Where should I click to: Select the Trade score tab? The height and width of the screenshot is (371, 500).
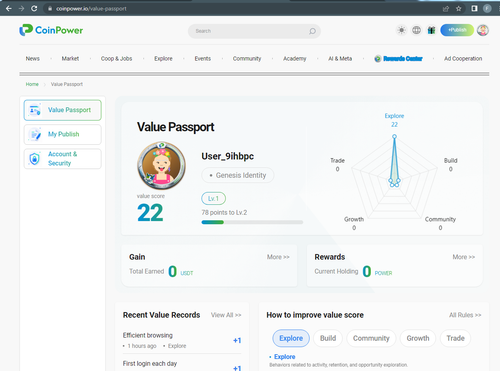click(x=455, y=338)
